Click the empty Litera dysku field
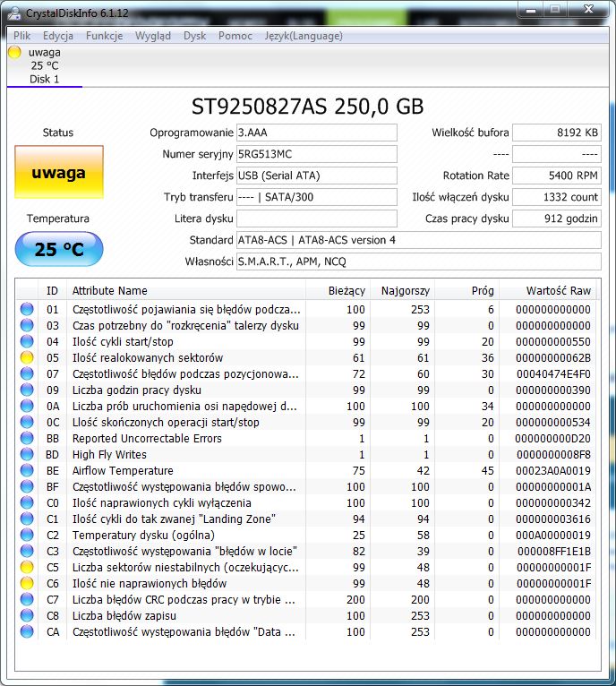616x686 pixels. coord(317,219)
